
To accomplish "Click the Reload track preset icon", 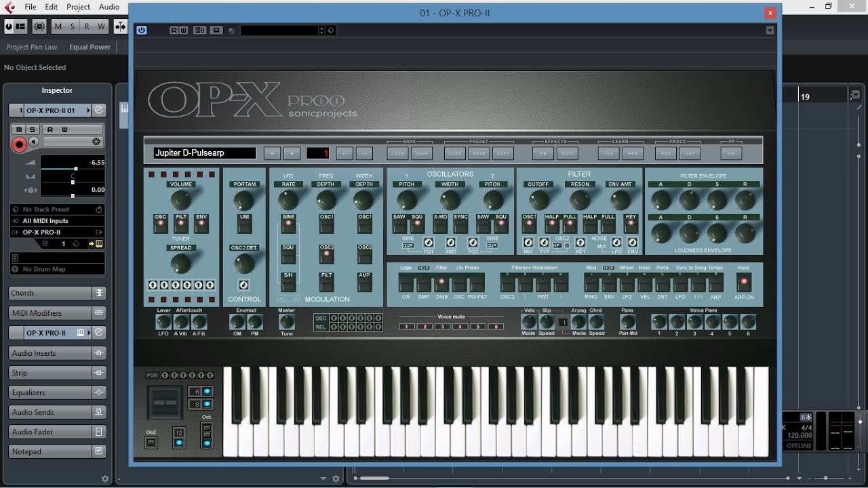I will tap(99, 209).
